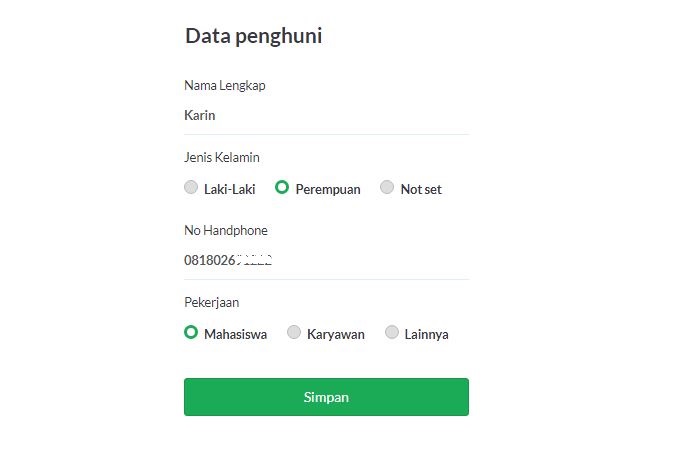
Task: Click the No Handphone label
Action: coord(226,230)
